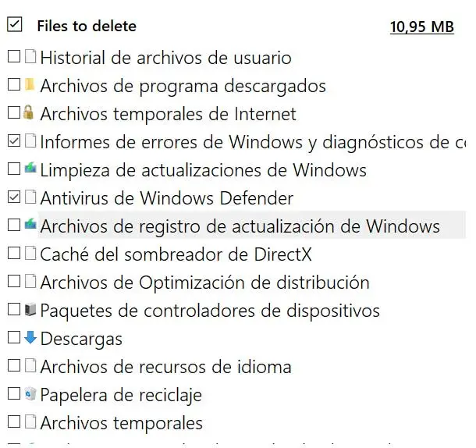
Task: Click the blue Descargas arrow icon
Action: (30, 338)
